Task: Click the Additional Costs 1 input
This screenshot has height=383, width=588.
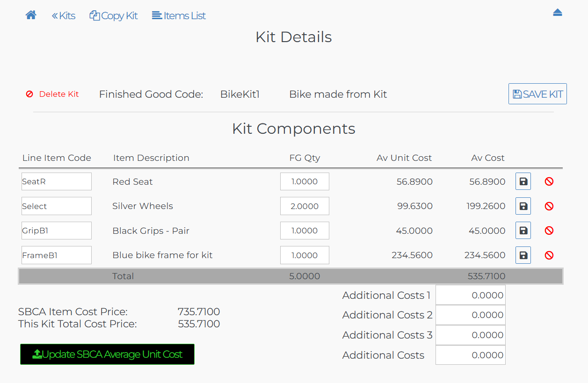Action: point(470,295)
